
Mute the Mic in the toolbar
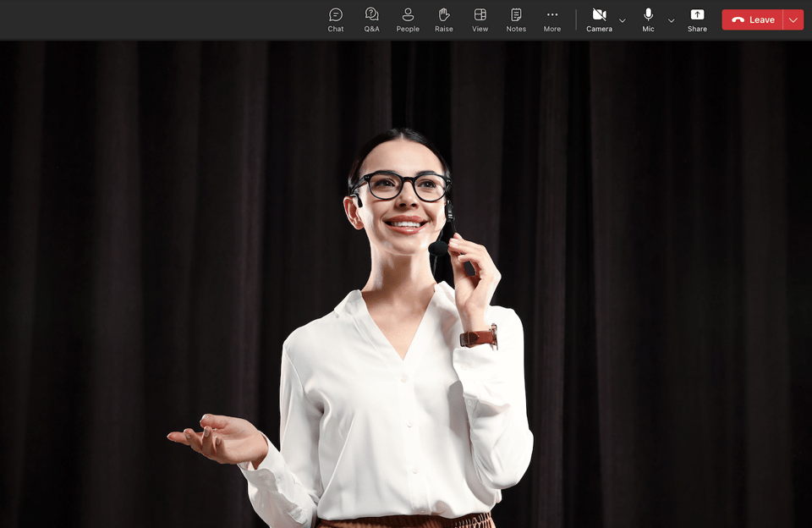pyautogui.click(x=648, y=14)
